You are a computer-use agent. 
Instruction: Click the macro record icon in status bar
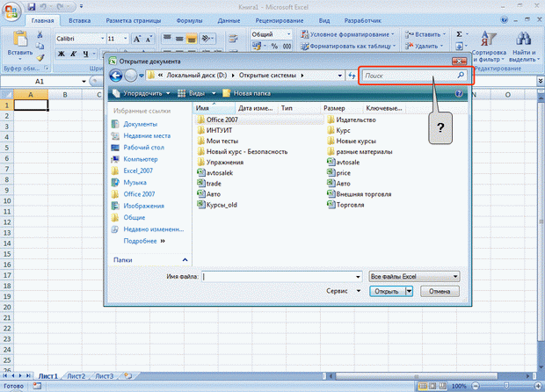click(x=37, y=386)
